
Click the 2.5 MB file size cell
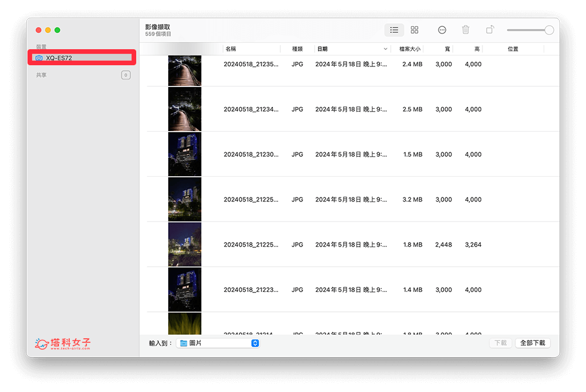(x=412, y=109)
